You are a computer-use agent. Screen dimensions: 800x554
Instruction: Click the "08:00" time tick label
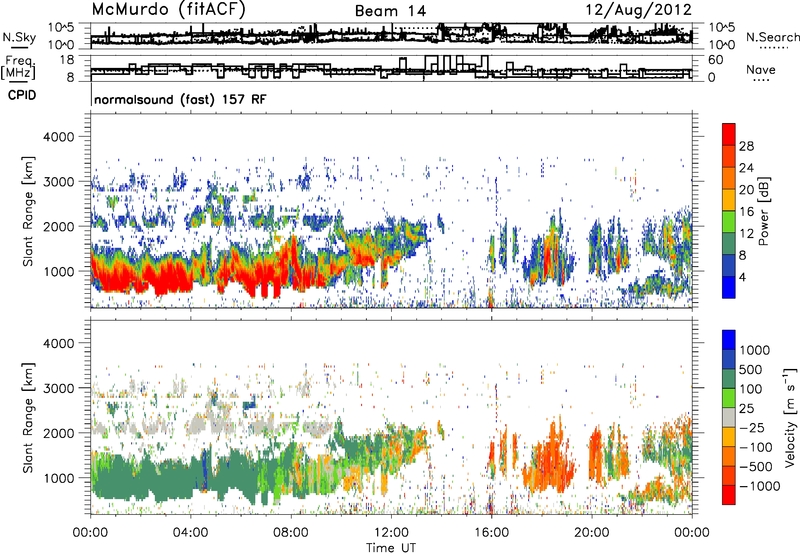pyautogui.click(x=290, y=533)
